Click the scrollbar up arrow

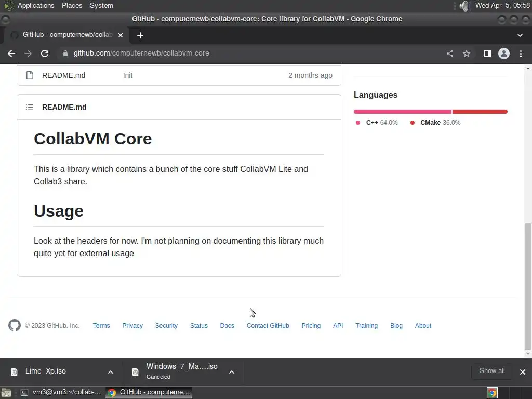click(528, 68)
